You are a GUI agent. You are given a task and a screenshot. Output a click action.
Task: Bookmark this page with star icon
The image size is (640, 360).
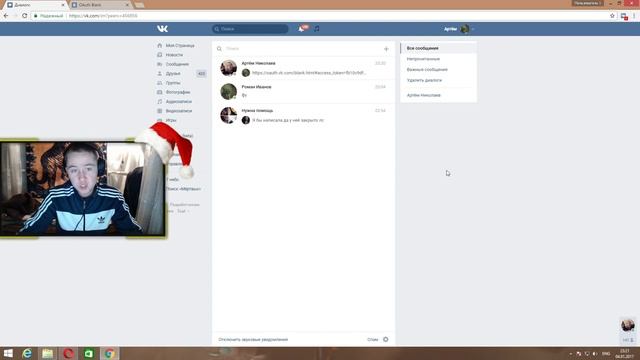tap(612, 16)
